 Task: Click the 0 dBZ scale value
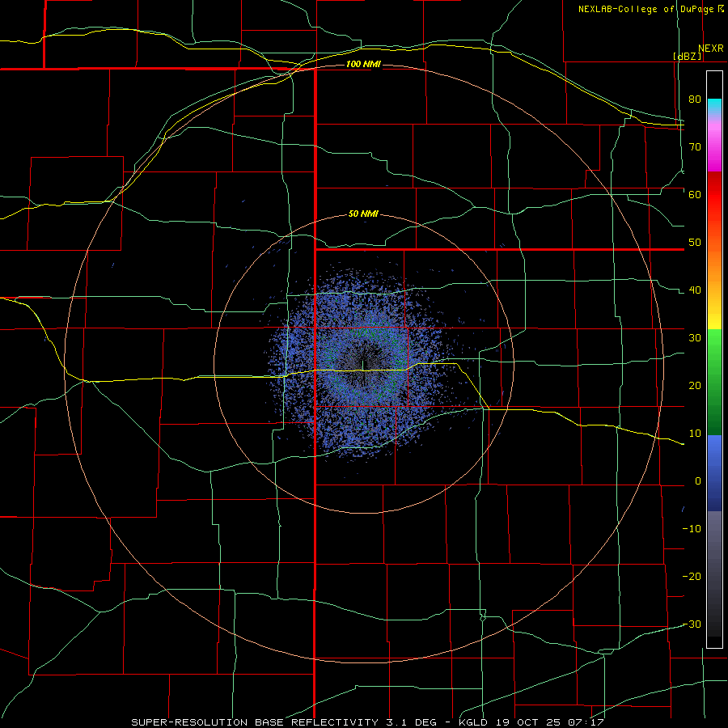(x=698, y=481)
